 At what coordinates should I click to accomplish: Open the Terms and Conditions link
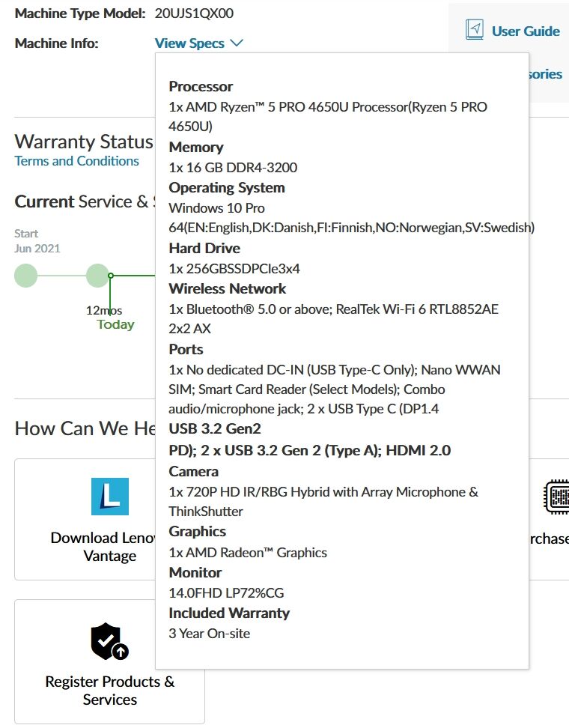(76, 161)
